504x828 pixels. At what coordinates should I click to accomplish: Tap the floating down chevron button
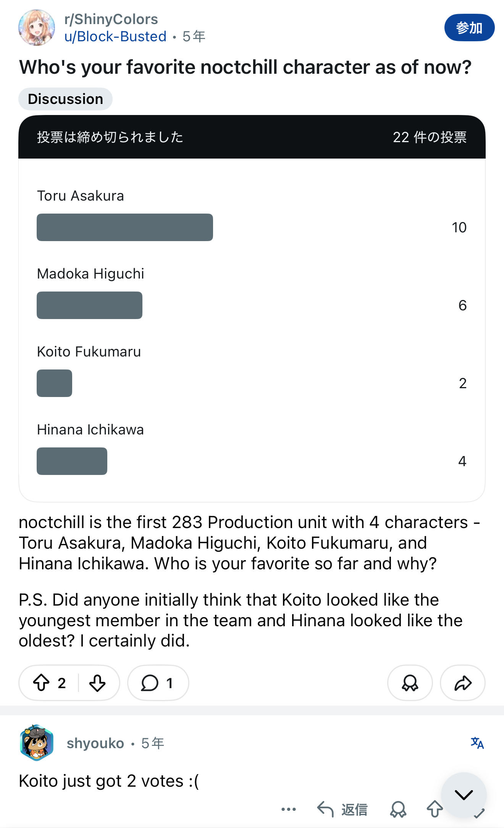click(x=464, y=795)
